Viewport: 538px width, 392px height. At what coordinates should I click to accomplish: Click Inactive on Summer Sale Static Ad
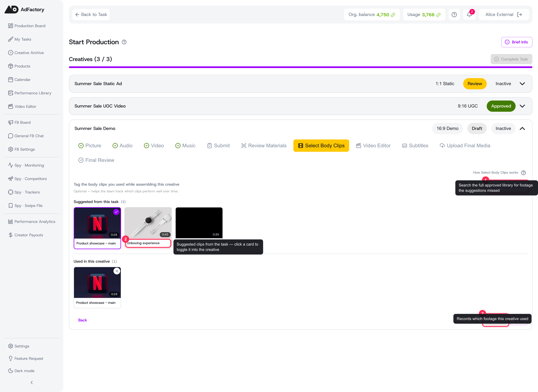click(503, 84)
